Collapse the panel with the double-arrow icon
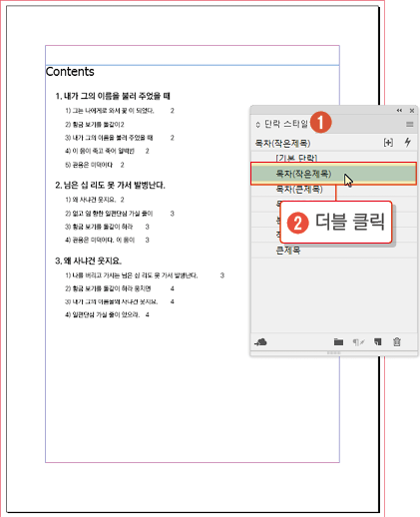Screen dimensions: 420x517 point(399,110)
